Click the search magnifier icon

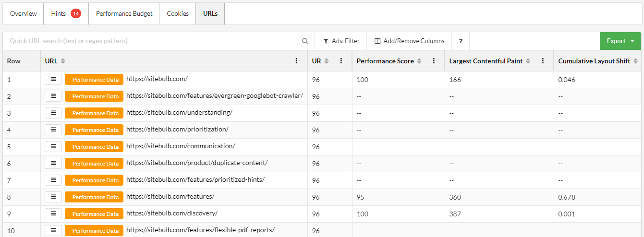(304, 41)
